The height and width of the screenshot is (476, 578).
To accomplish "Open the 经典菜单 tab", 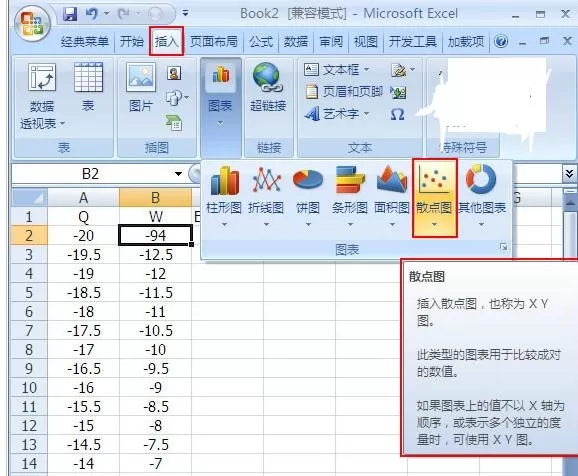I will coord(85,41).
